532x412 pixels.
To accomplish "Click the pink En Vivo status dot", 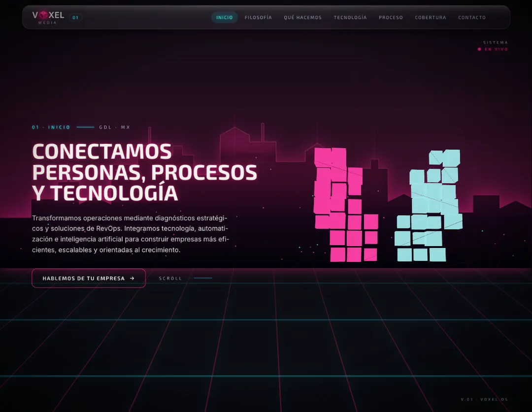I will [479, 49].
